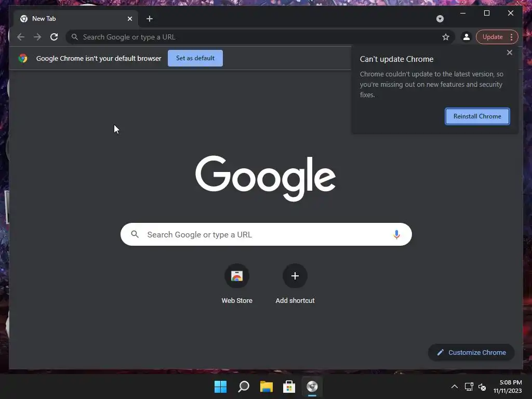
Task: Open the profile avatar menu
Action: tap(467, 37)
